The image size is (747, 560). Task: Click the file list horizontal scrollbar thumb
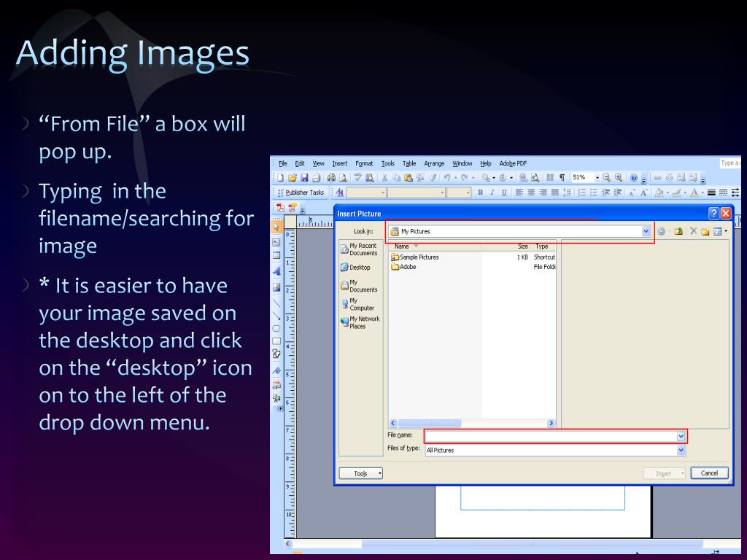pos(429,423)
